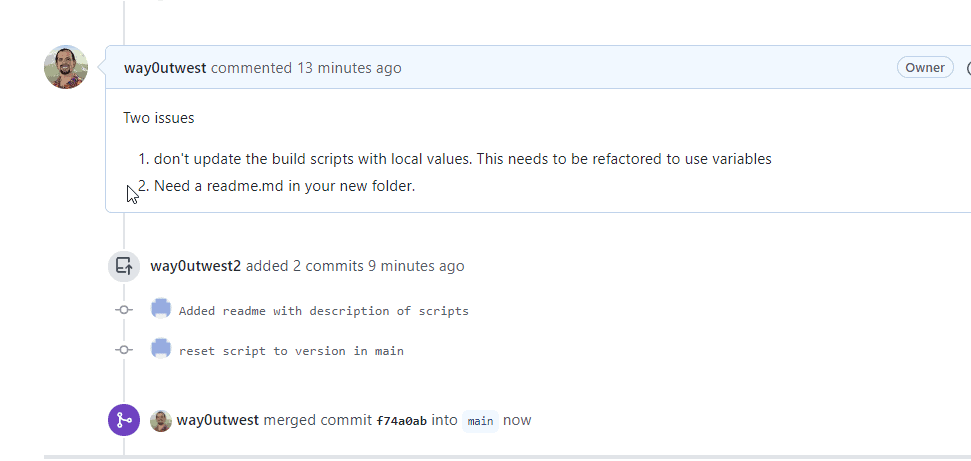Click commit node icon left of "reset script"
The width and height of the screenshot is (971, 461).
tap(124, 350)
